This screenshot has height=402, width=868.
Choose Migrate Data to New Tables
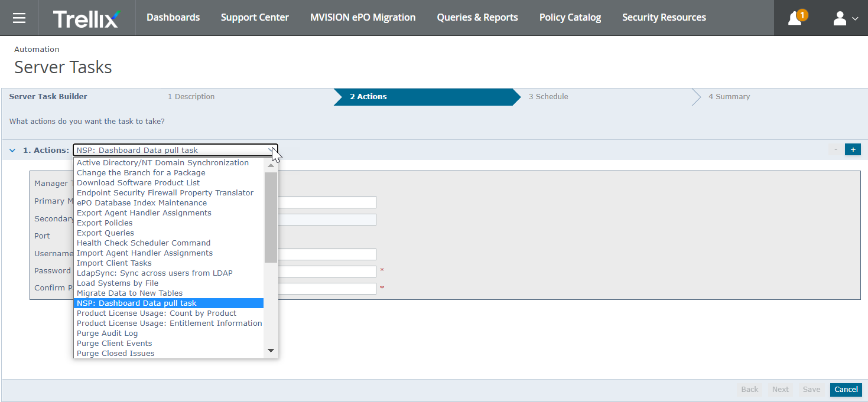pos(169,293)
